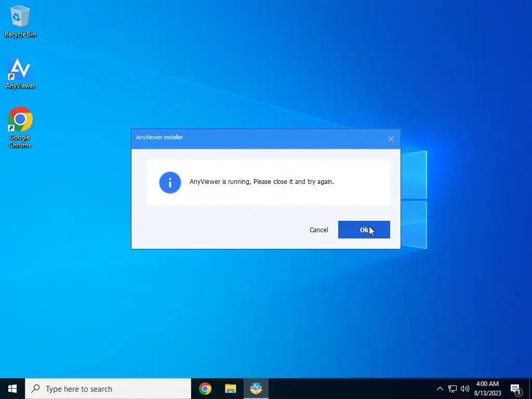The image size is (532, 399).
Task: Click the AnyViewer installer taskbar icon
Action: [x=256, y=389]
